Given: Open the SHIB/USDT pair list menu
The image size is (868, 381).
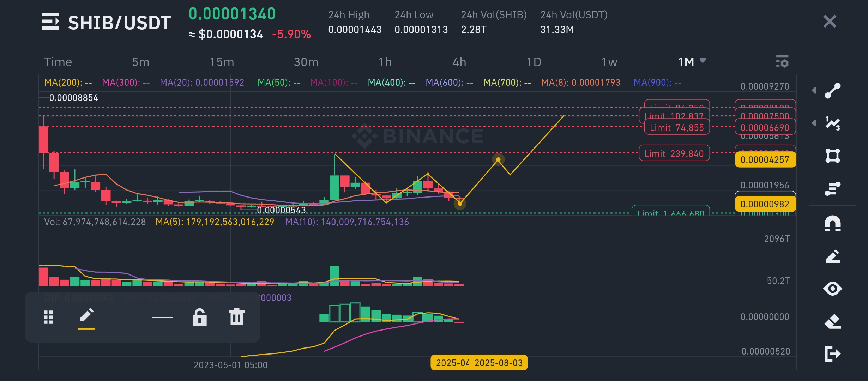Looking at the screenshot, I should point(50,22).
